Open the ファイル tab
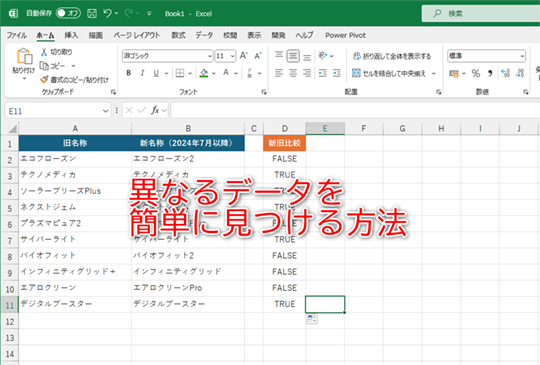This screenshot has height=365, width=540. [x=17, y=35]
